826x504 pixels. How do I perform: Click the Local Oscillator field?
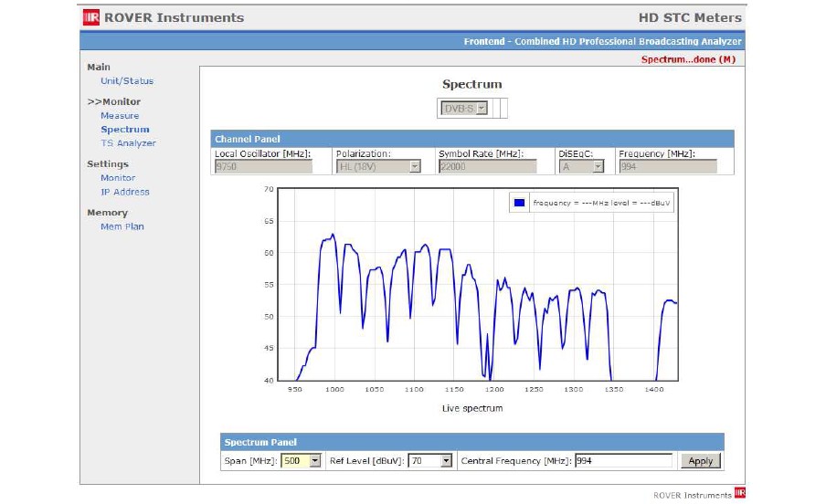coord(263,166)
